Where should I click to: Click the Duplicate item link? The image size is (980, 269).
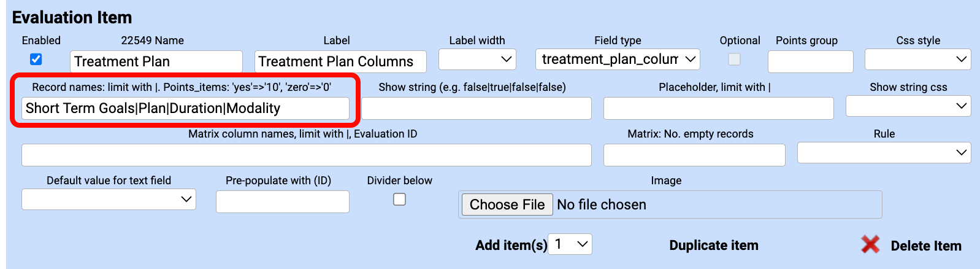coord(714,245)
